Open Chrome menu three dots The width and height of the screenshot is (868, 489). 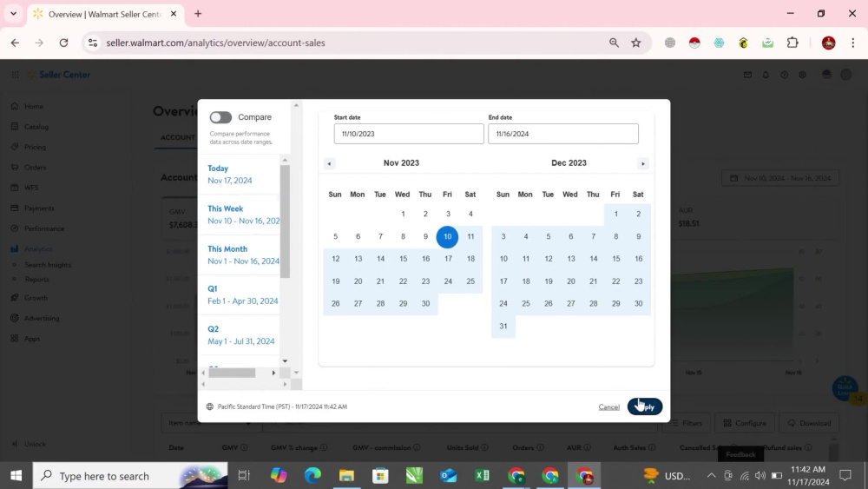pos(852,43)
